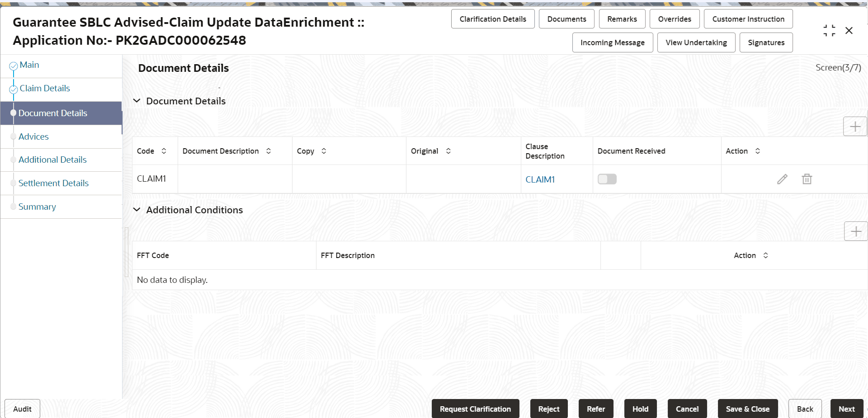The height and width of the screenshot is (418, 868).
Task: Sort the Code column
Action: (x=164, y=151)
